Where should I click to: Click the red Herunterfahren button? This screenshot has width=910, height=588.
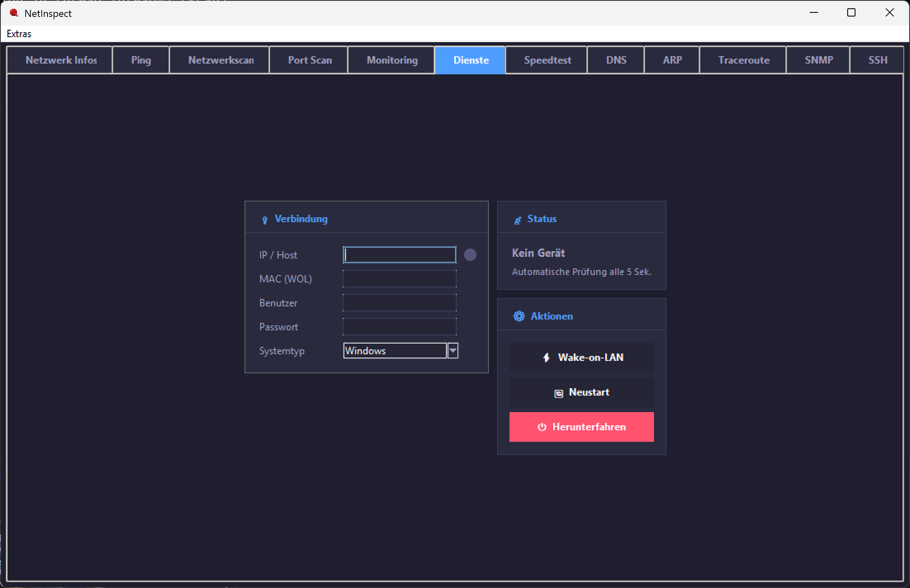pyautogui.click(x=582, y=427)
